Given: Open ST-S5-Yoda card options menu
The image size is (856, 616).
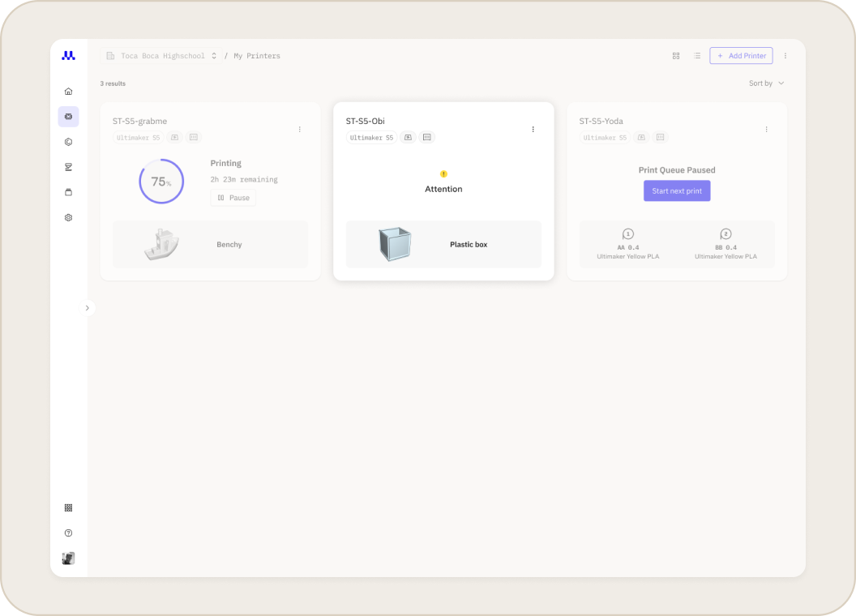Looking at the screenshot, I should pos(767,130).
